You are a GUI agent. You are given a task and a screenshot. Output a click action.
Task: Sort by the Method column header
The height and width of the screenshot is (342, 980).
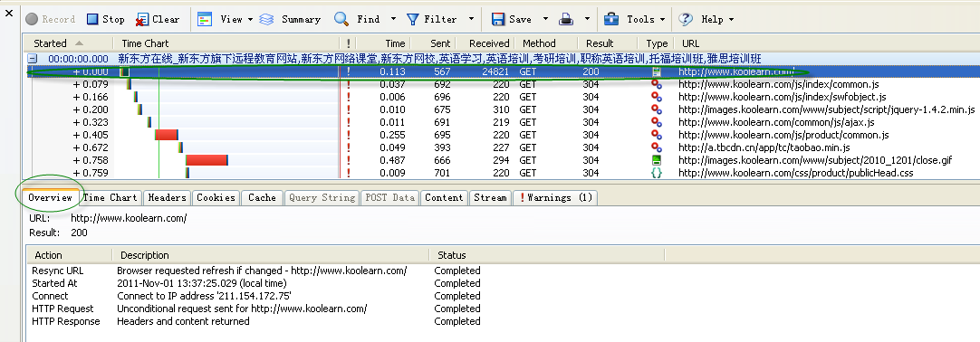point(546,43)
